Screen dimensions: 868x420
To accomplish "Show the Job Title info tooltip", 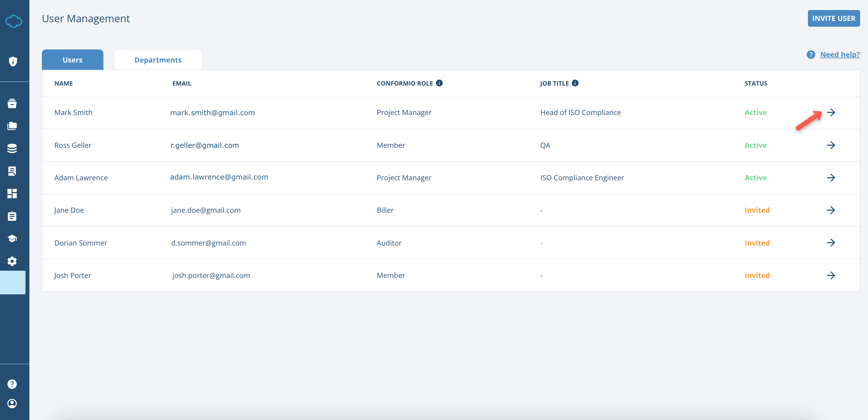I will [x=575, y=83].
